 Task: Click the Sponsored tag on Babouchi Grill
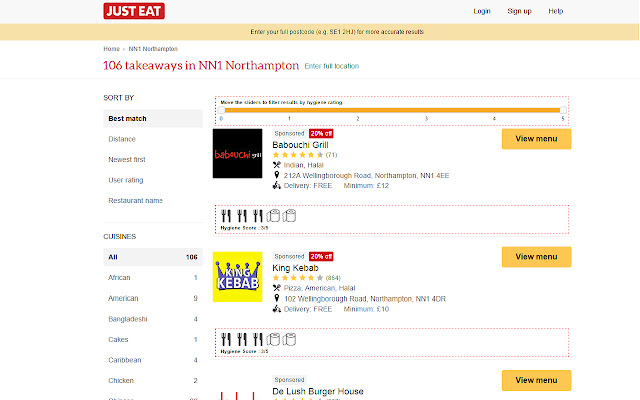point(289,133)
